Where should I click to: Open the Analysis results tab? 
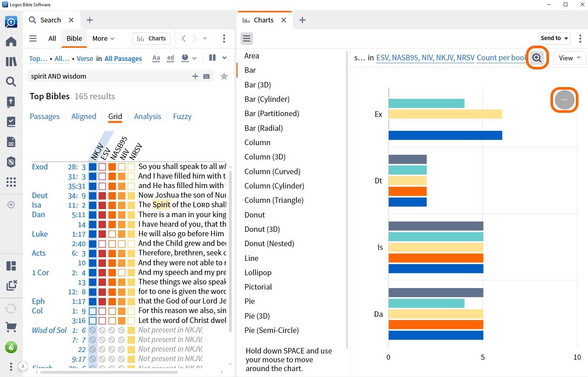pos(147,116)
